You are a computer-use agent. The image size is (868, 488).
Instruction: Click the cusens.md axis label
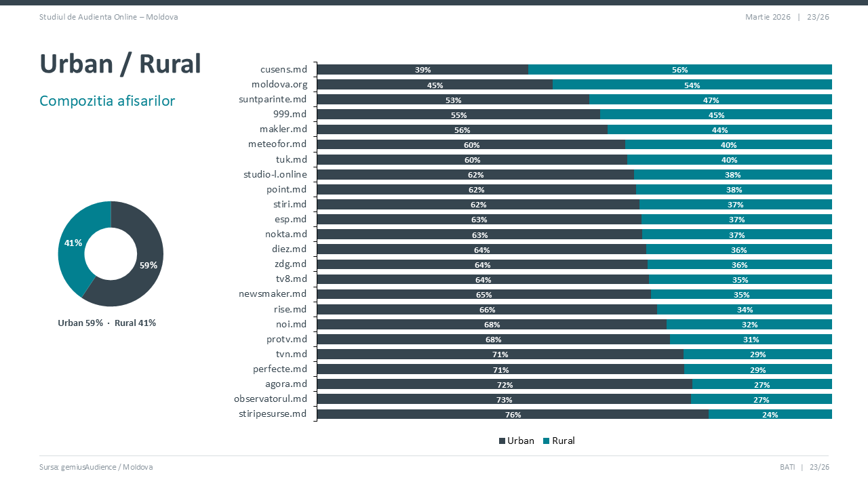(283, 69)
